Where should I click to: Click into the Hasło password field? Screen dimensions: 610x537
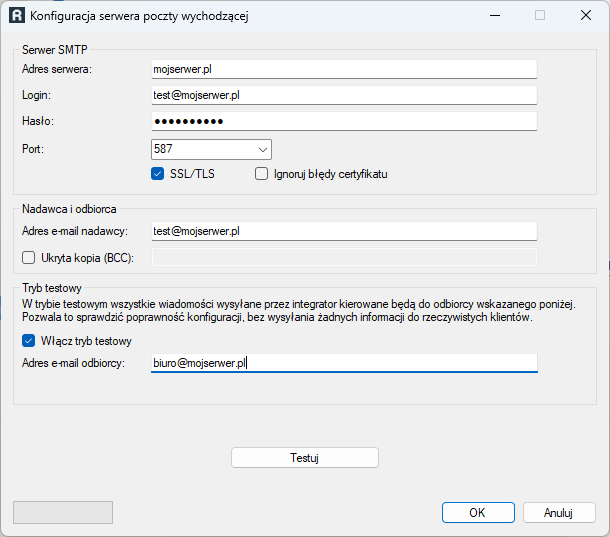coord(343,121)
